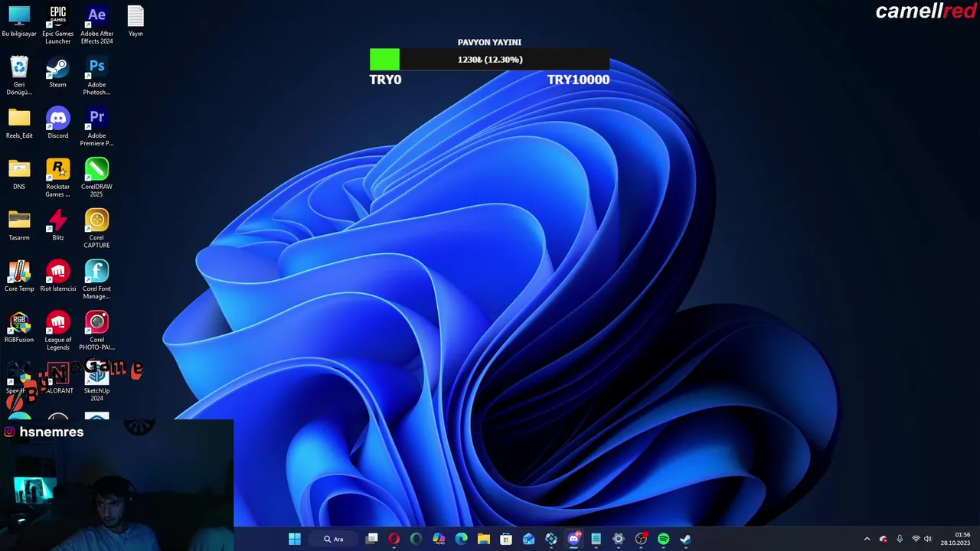
Task: Select the Core Temp desktop icon
Action: (x=19, y=277)
